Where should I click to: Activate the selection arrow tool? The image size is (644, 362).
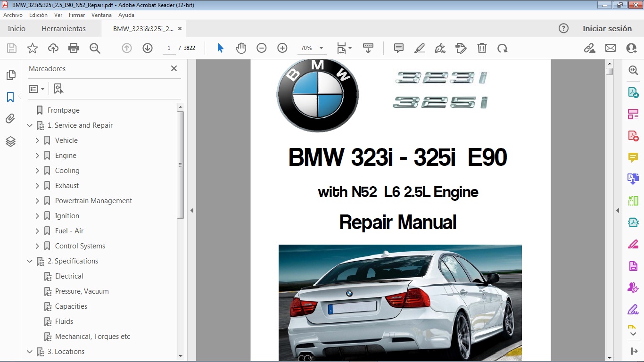point(220,48)
